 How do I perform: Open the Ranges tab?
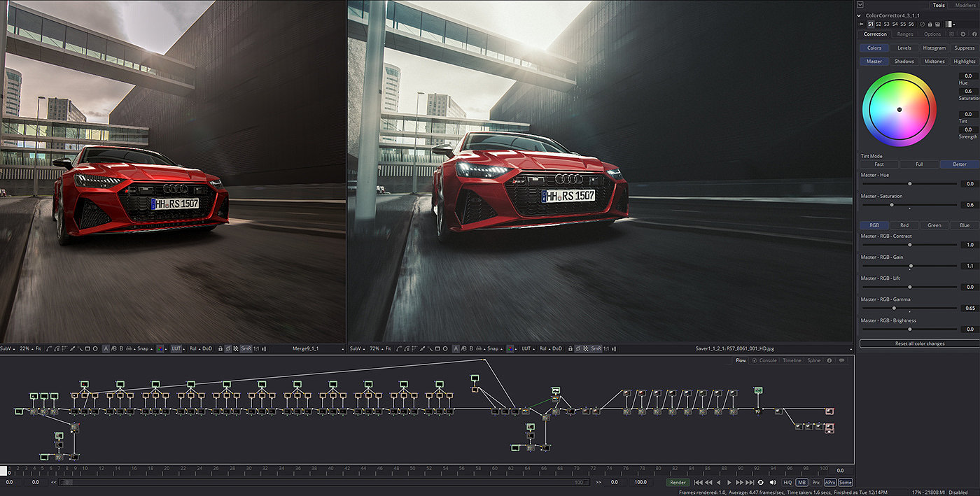click(904, 34)
